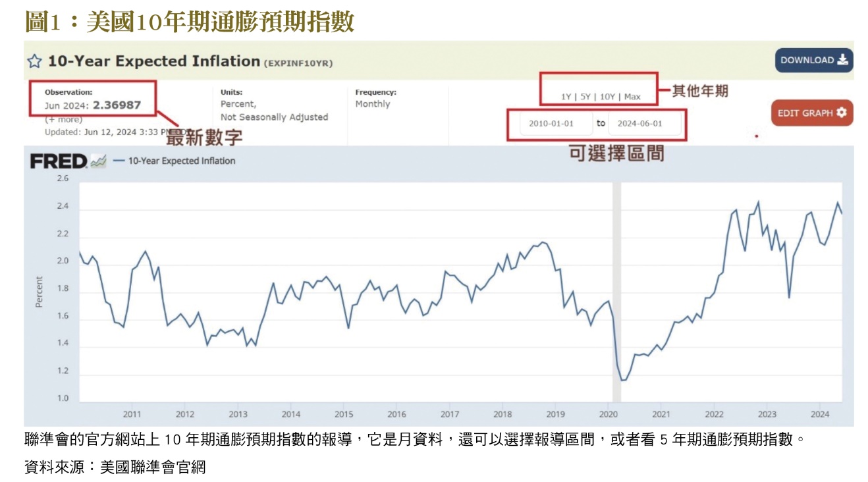868x482 pixels.
Task: Click the 2023 label on the x-axis
Action: pyautogui.click(x=767, y=414)
